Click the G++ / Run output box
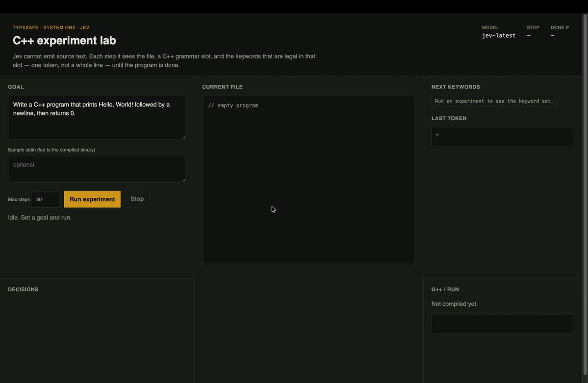This screenshot has width=588, height=383. tap(503, 324)
